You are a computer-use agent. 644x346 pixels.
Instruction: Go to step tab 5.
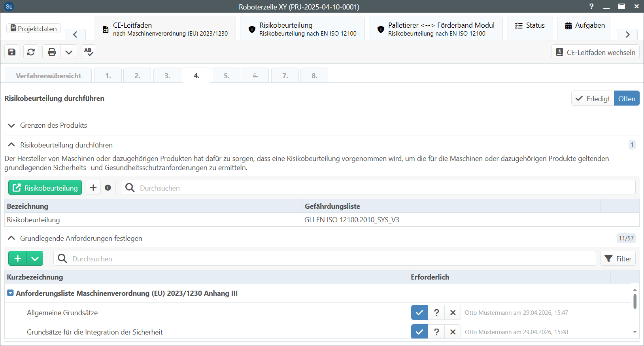[227, 76]
